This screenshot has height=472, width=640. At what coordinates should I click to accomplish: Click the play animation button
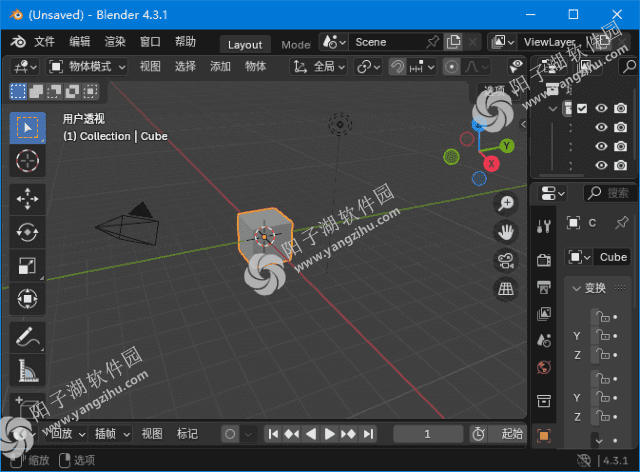329,434
